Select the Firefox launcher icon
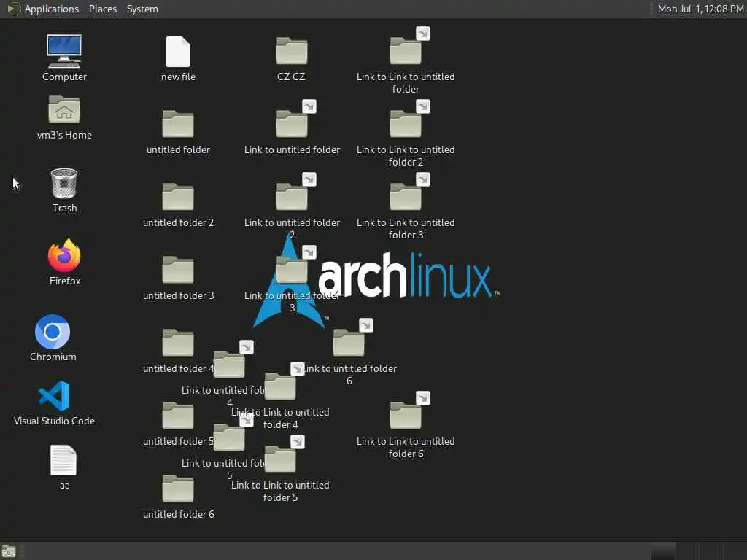The height and width of the screenshot is (560, 747). pyautogui.click(x=64, y=255)
